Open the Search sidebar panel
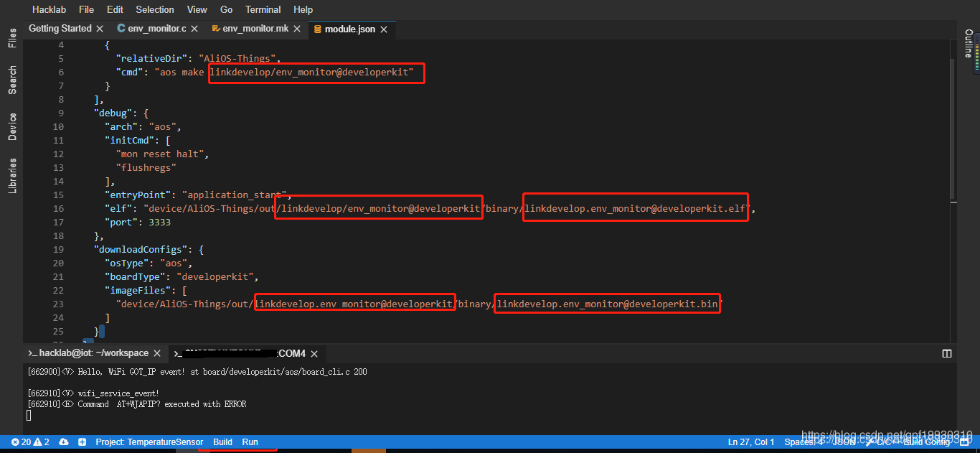 point(12,80)
